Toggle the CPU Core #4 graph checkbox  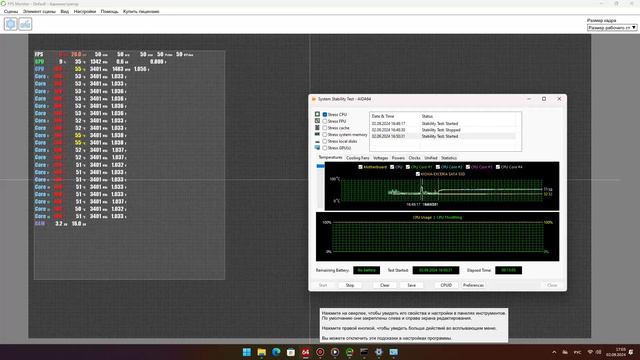pos(498,167)
